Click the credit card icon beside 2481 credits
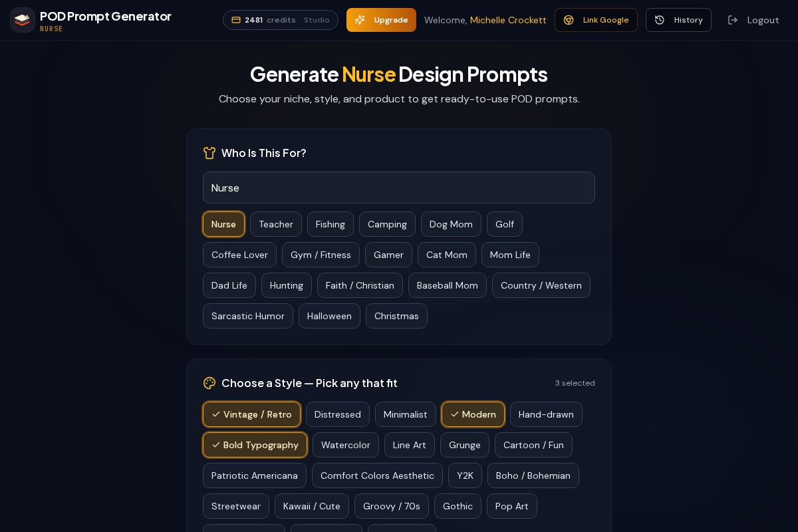798x532 pixels. 236,20
